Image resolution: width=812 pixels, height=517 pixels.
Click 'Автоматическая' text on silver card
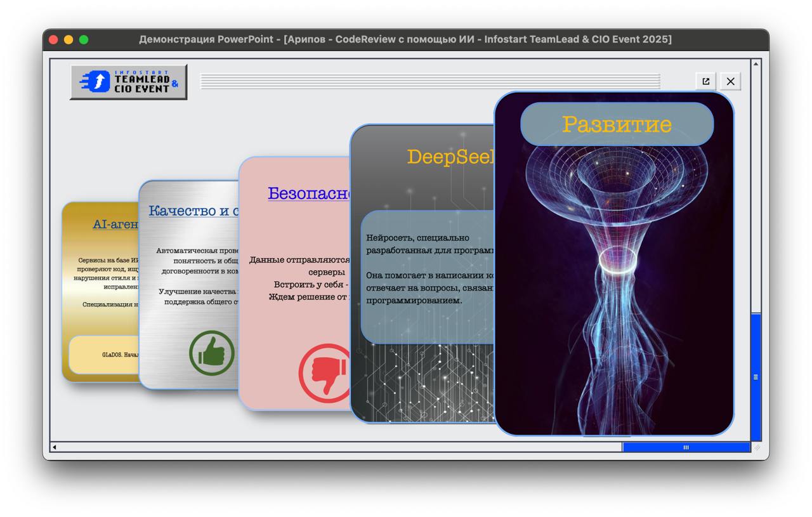[197, 251]
